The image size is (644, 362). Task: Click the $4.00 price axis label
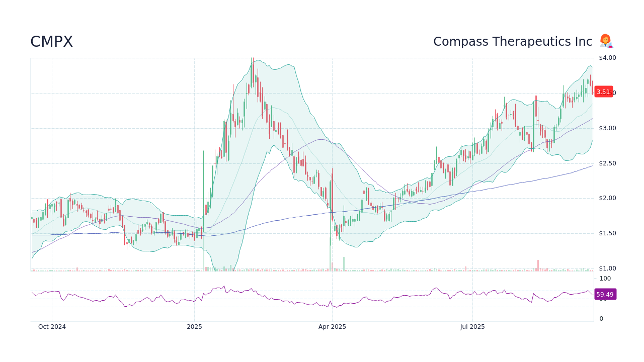pyautogui.click(x=606, y=57)
